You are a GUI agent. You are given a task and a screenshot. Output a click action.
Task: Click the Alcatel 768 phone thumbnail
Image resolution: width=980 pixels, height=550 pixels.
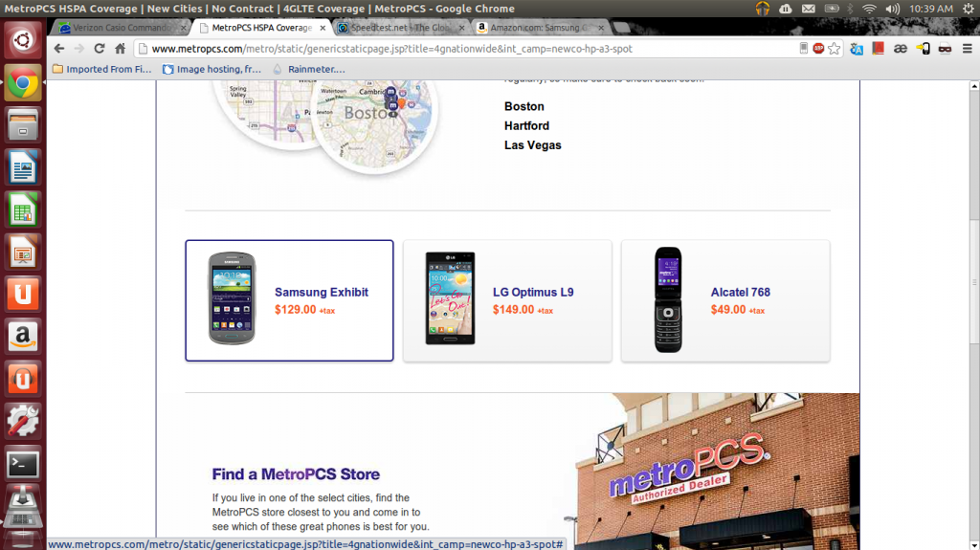668,299
